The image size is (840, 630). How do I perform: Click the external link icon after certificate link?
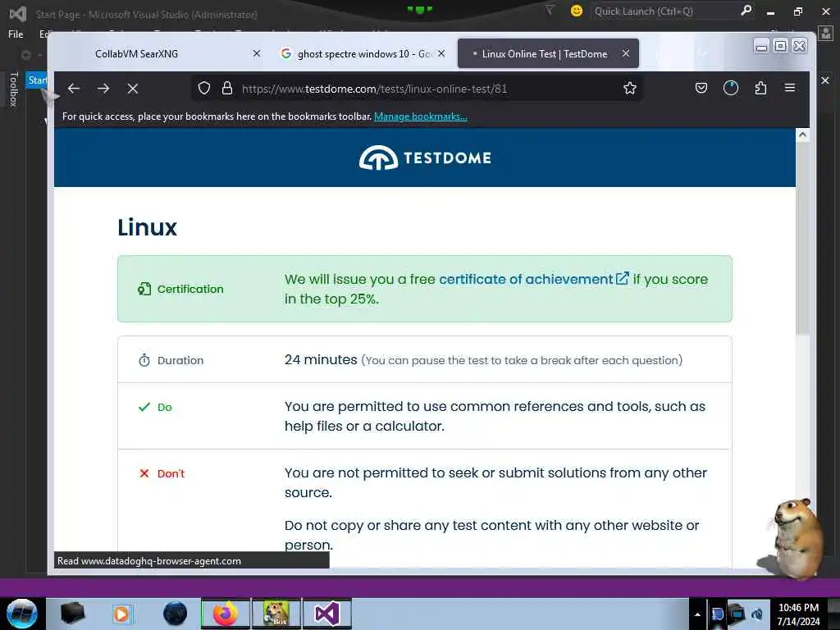(622, 279)
